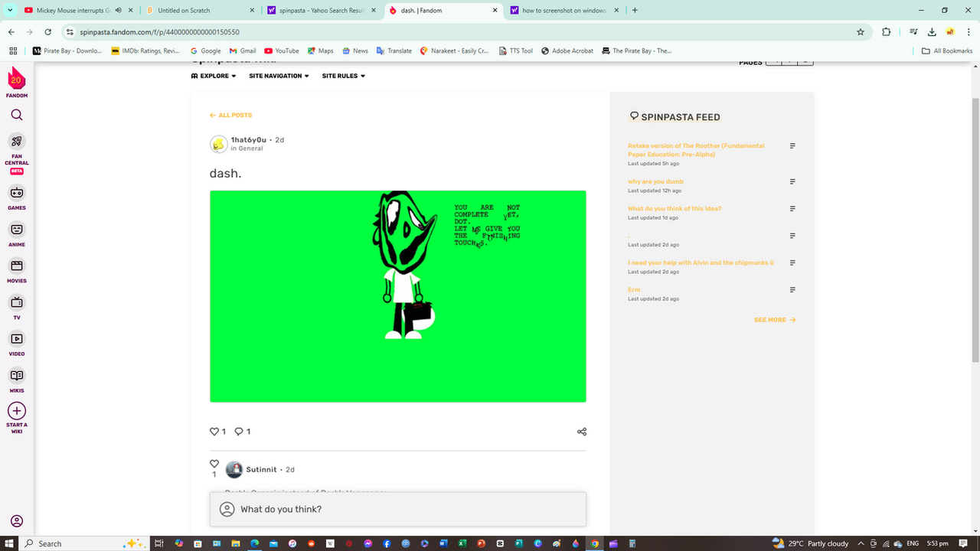This screenshot has height=551, width=980.
Task: Open Fan Central rocket icon
Action: click(x=17, y=141)
